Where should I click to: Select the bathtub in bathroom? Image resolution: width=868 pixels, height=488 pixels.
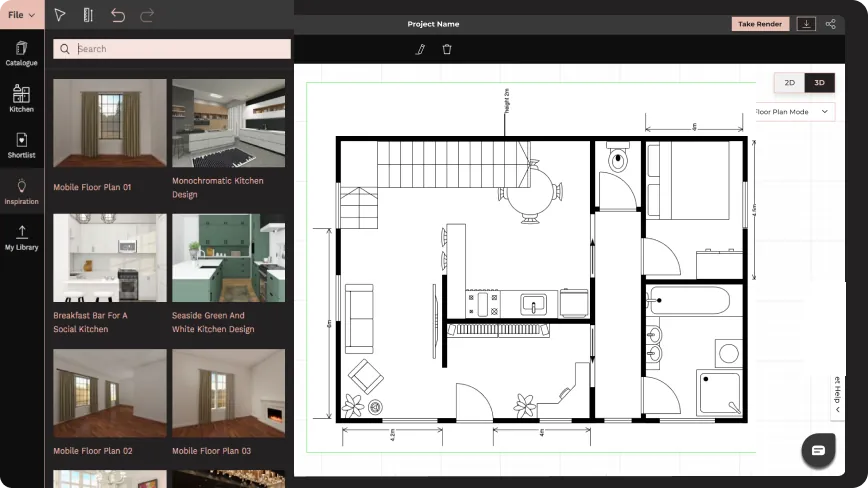coord(688,300)
